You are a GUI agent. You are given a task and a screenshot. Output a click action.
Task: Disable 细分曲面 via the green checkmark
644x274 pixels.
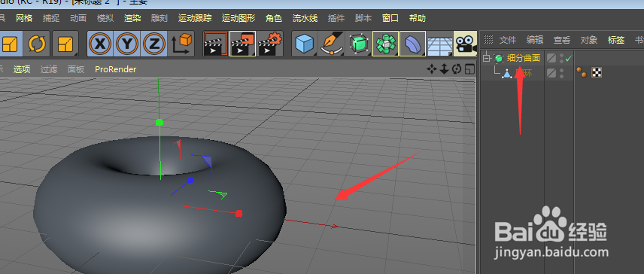(x=569, y=59)
